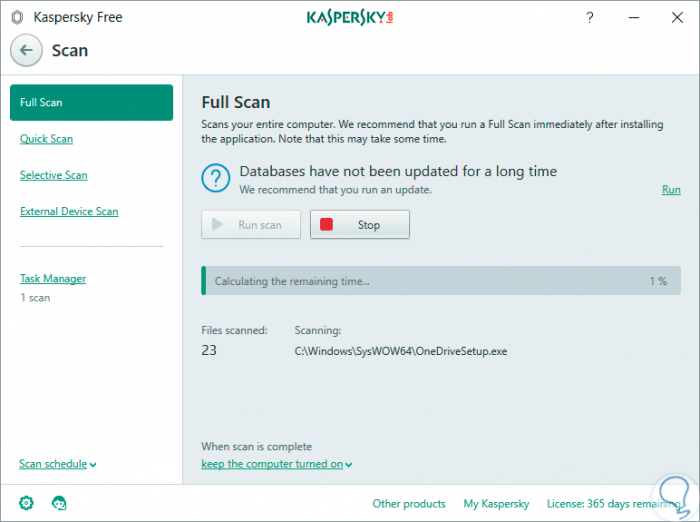Screen dimensions: 700x522
Task: Click 'We recommend that you run an update.'
Action: [x=336, y=190]
